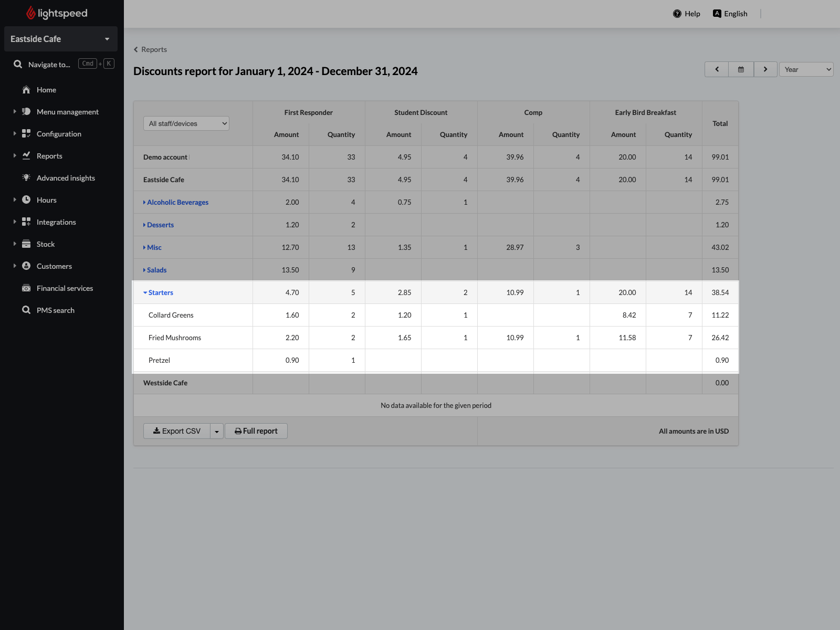840x630 pixels.
Task: Open Stock in the sidebar
Action: tap(46, 244)
